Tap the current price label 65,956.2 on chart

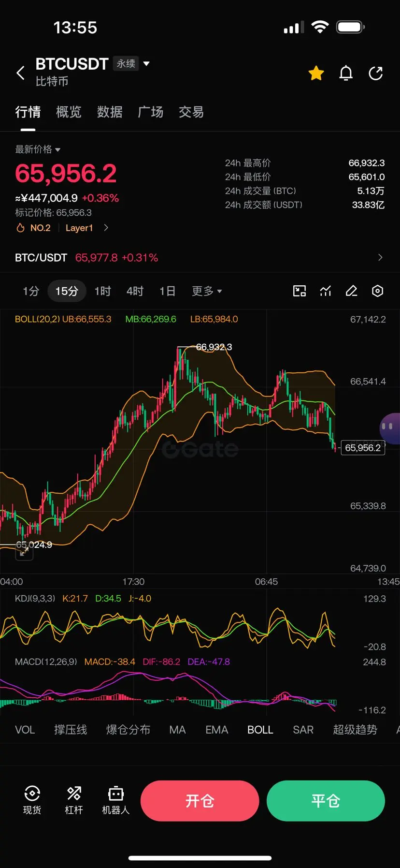[363, 448]
